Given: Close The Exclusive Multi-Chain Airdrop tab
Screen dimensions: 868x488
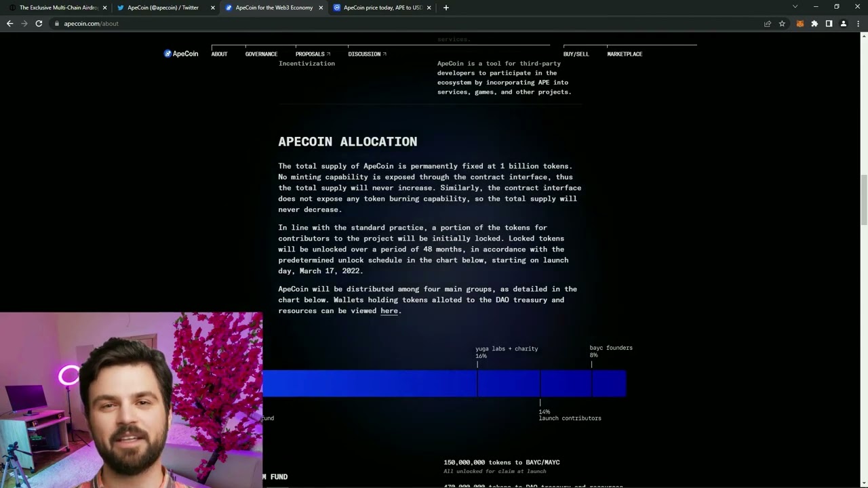Looking at the screenshot, I should pos(104,7).
